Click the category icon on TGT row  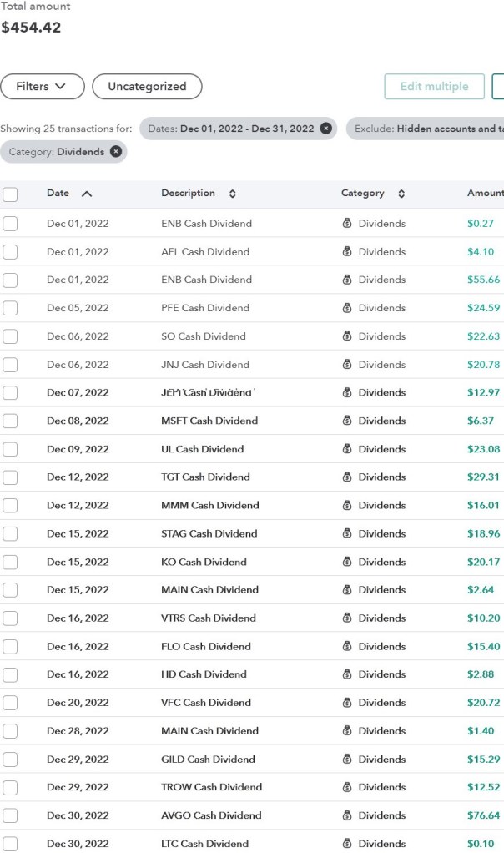click(347, 477)
